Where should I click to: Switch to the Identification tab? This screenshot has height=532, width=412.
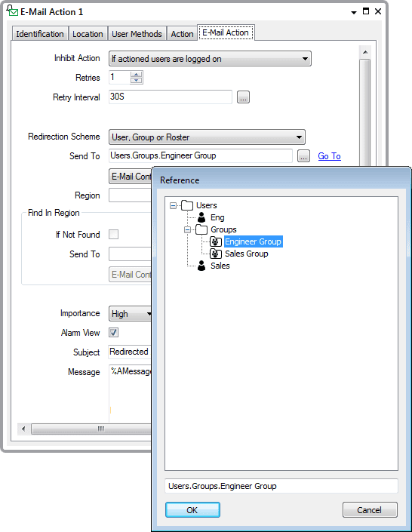tap(40, 34)
